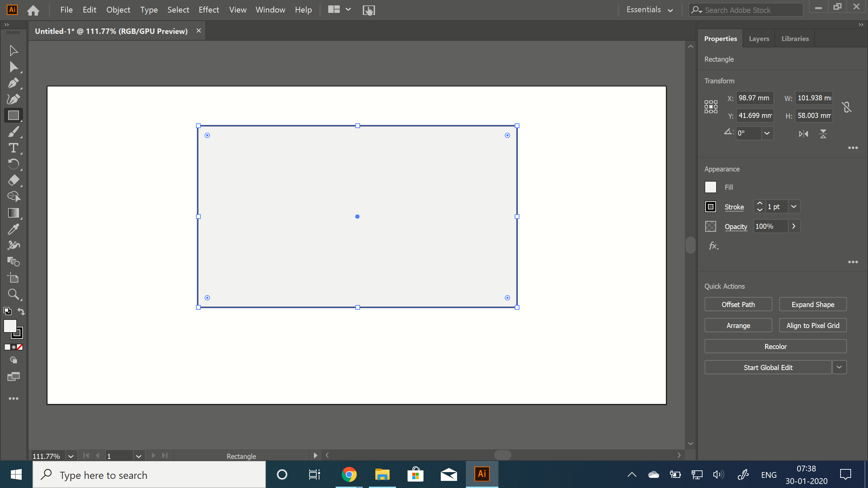
Task: Click the Illustrator Home icon
Action: 33,10
